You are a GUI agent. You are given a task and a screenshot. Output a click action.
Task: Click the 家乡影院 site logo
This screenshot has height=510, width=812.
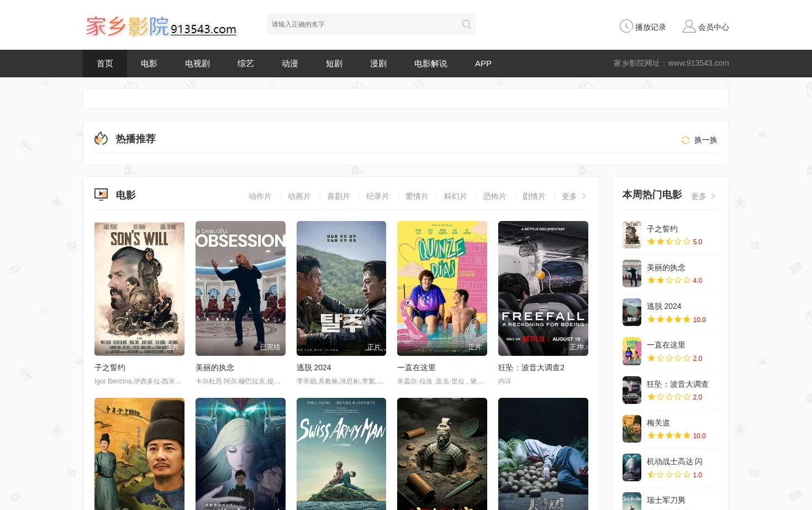coord(161,26)
